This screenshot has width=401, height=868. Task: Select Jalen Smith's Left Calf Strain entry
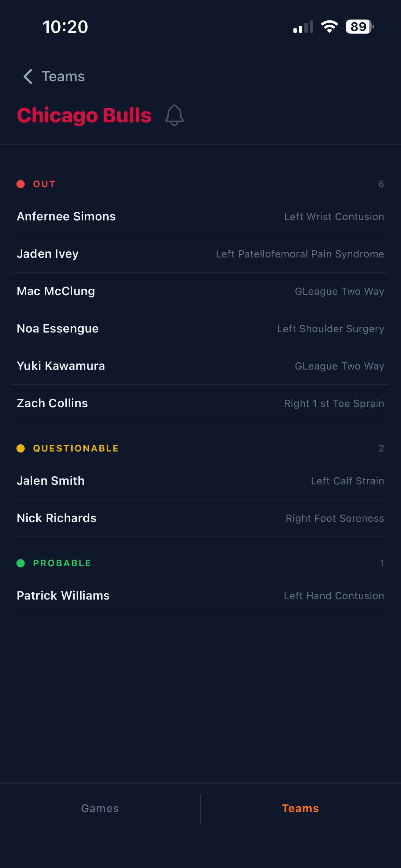point(200,481)
